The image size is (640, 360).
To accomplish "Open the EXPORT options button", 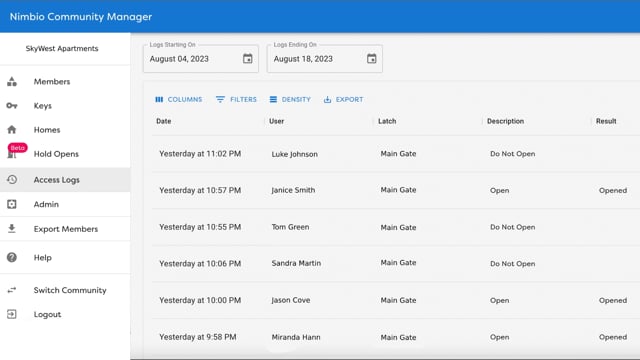I will (x=343, y=100).
